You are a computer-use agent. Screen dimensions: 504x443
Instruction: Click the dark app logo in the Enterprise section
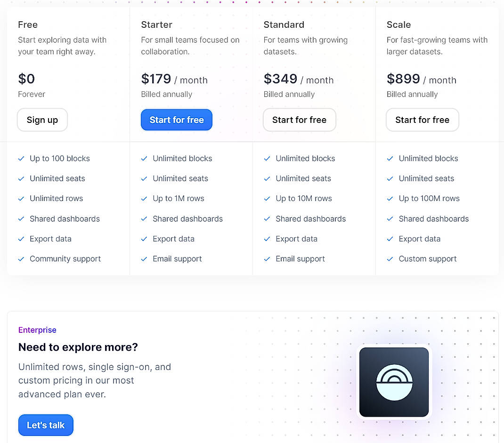[x=394, y=382]
